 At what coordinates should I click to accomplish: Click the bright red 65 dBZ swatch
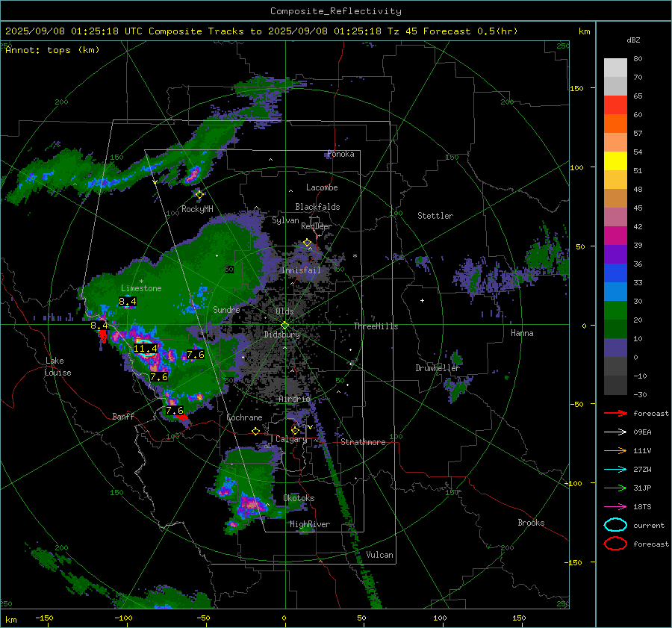click(615, 105)
